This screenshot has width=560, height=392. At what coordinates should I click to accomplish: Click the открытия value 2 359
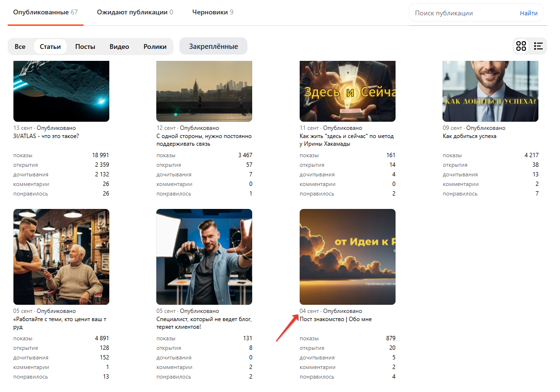[102, 165]
